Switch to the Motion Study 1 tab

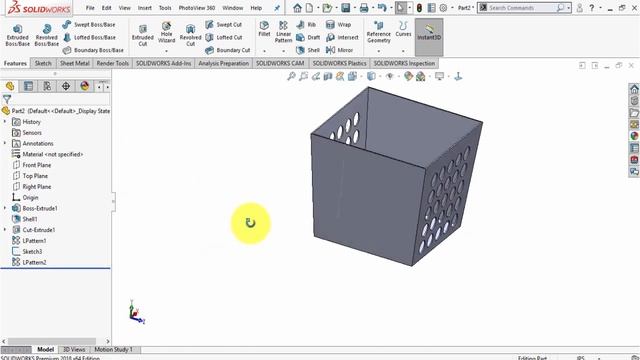pos(113,349)
